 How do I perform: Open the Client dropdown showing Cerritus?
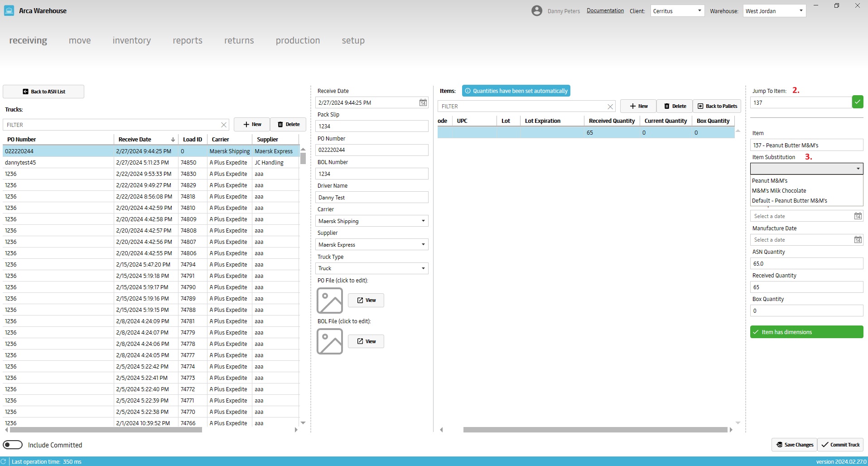pyautogui.click(x=677, y=11)
